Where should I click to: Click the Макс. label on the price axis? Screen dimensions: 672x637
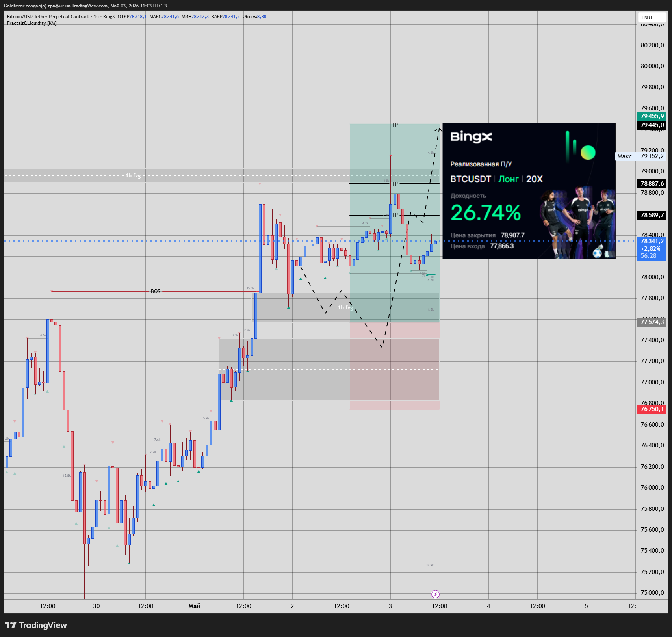tap(626, 156)
